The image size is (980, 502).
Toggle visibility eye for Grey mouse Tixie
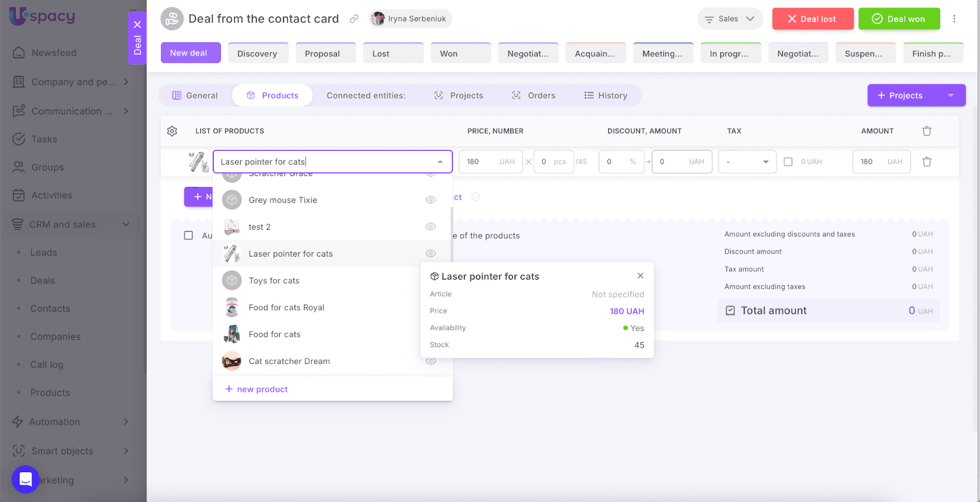pos(431,200)
